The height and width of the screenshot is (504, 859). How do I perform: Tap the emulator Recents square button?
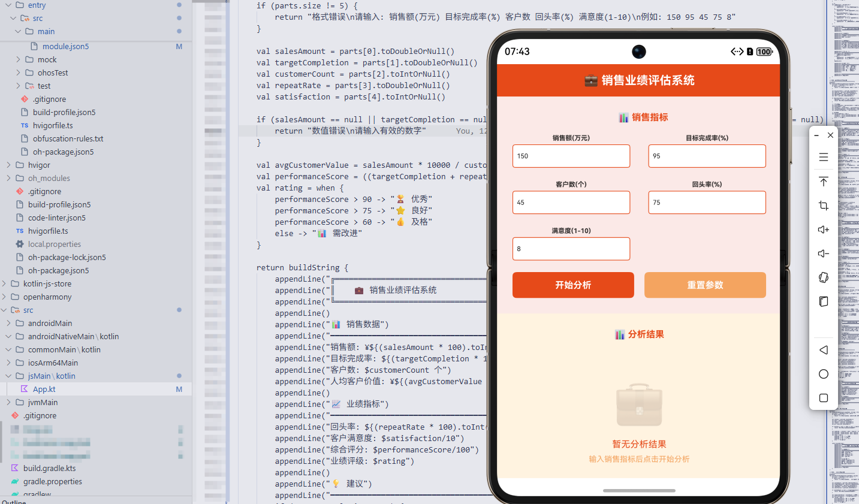point(823,398)
